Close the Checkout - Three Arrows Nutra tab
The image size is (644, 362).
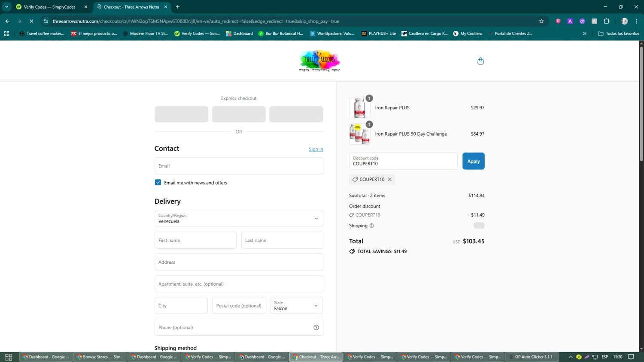(x=166, y=7)
